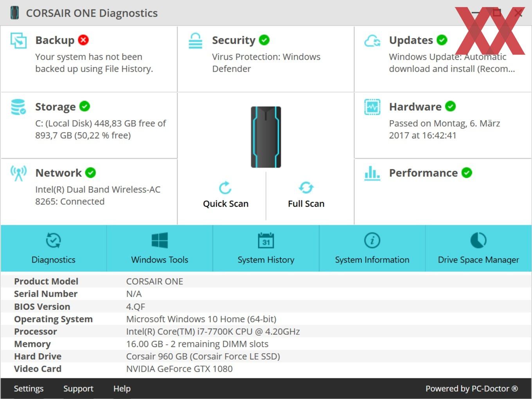Screen dimensions: 532x399
Task: Switch to the Windows Tools tab label
Action: click(160, 260)
